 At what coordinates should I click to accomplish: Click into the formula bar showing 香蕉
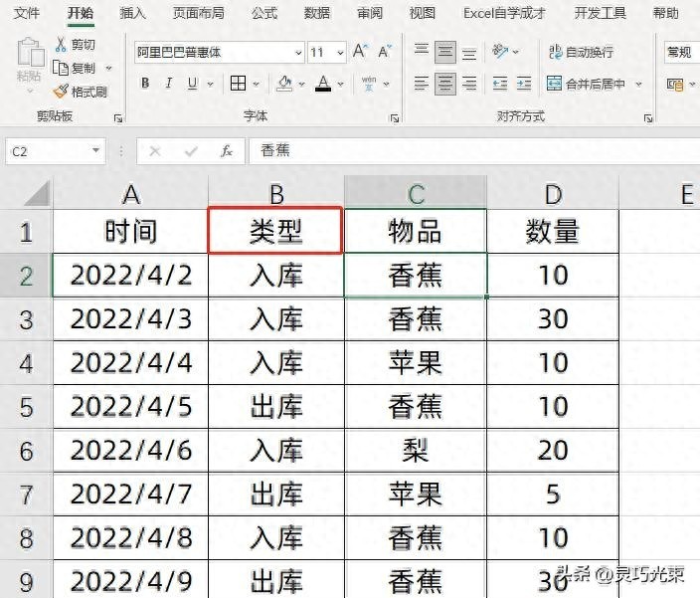pyautogui.click(x=474, y=151)
